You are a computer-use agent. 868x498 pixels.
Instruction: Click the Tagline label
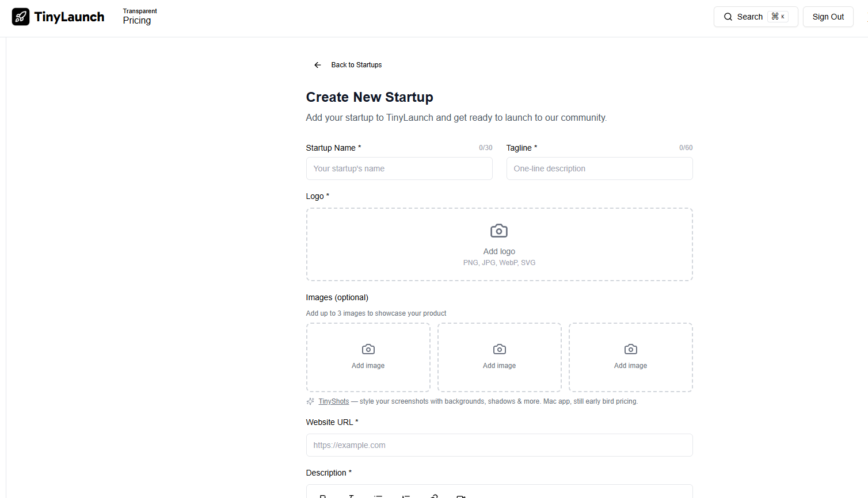522,148
